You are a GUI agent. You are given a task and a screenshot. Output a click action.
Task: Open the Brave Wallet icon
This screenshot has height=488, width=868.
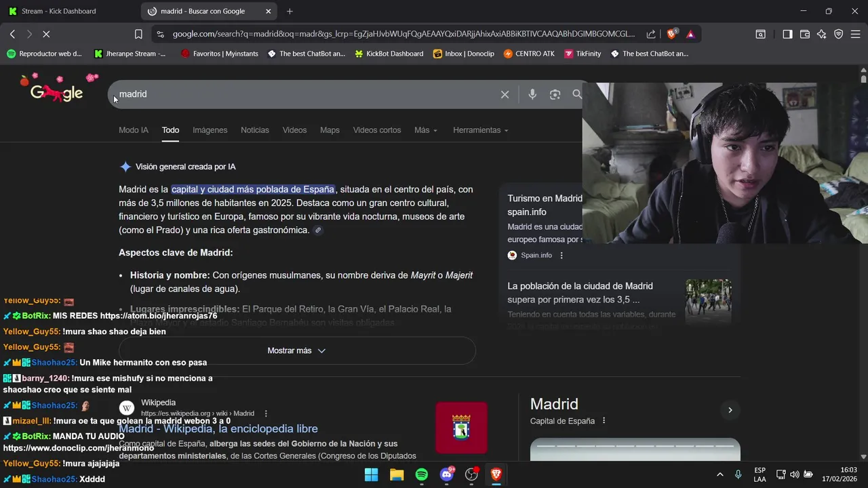click(805, 34)
